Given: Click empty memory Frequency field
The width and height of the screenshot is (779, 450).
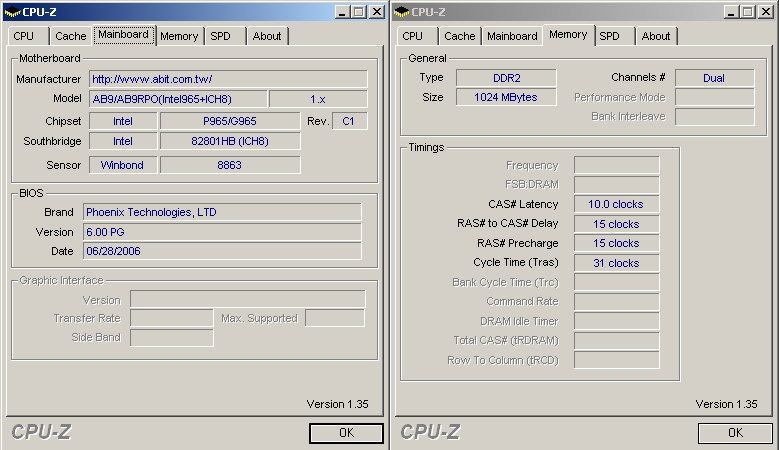Looking at the screenshot, I should pyautogui.click(x=617, y=165).
